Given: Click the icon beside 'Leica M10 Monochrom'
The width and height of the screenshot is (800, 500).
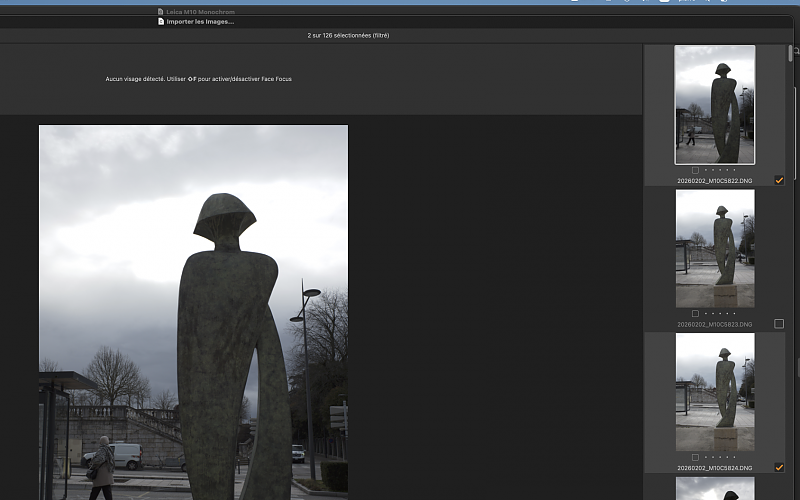Looking at the screenshot, I should (x=161, y=12).
